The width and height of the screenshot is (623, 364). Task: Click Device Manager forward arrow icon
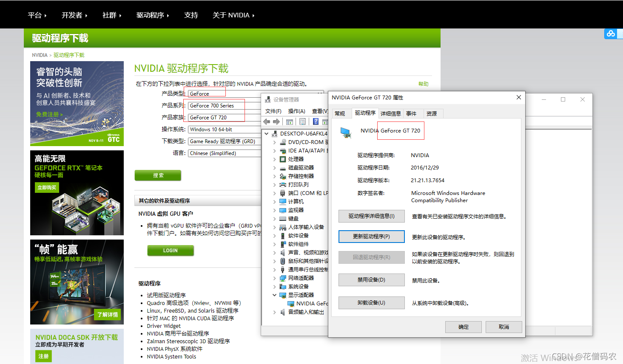(276, 121)
